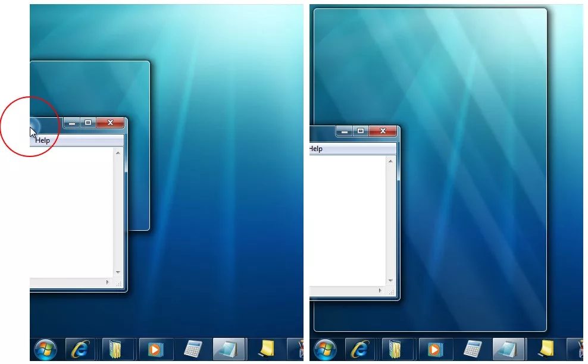Open Help menu in right Notepad window

pyautogui.click(x=316, y=149)
